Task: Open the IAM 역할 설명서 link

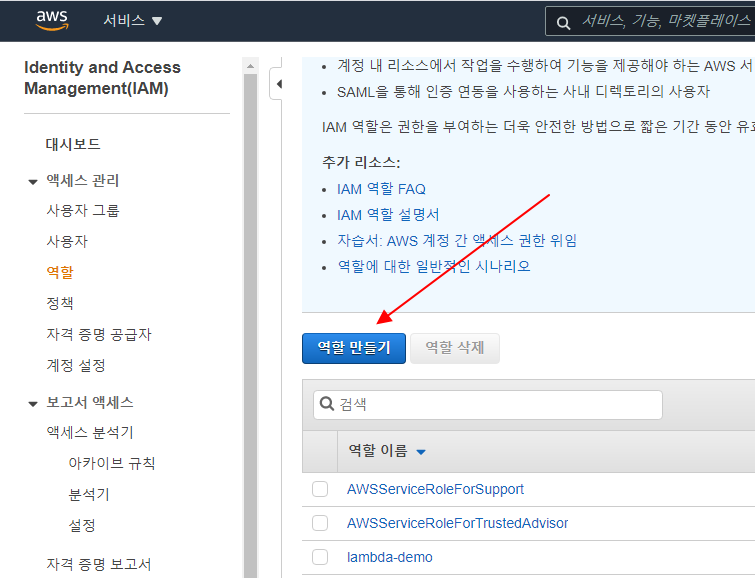Action: (388, 215)
